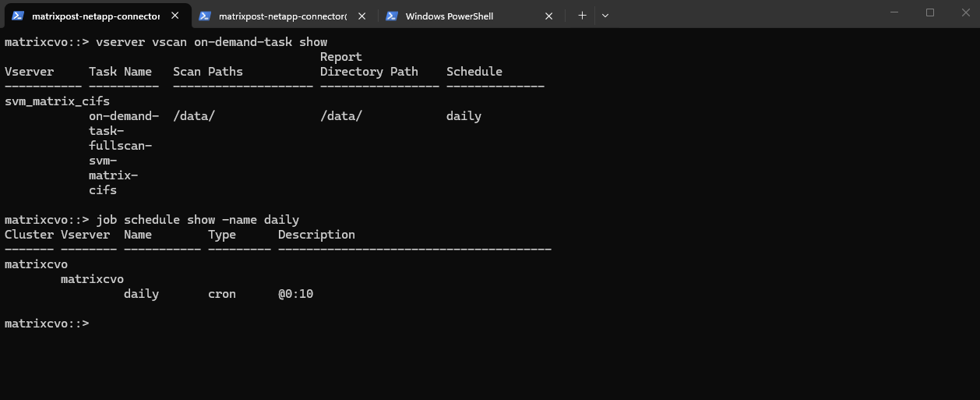Click the /data/ value under Scan Paths
This screenshot has width=980, height=400.
[x=194, y=116]
